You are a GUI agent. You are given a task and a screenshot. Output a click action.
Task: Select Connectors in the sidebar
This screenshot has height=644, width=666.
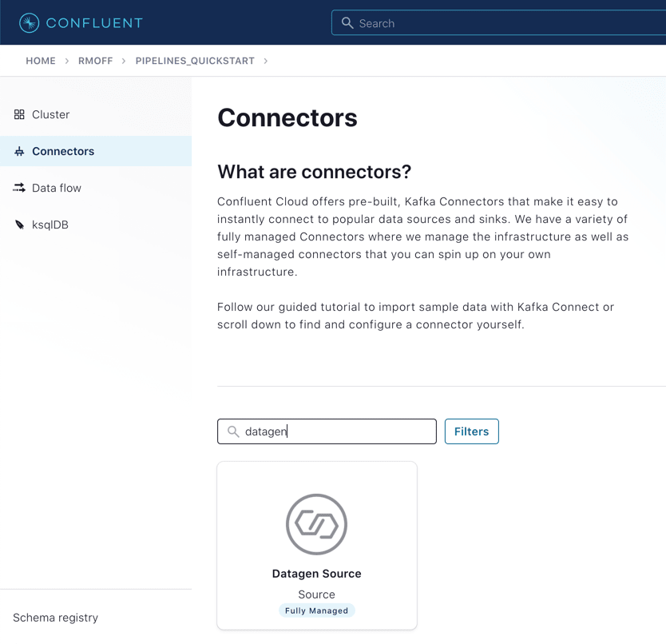[96, 151]
